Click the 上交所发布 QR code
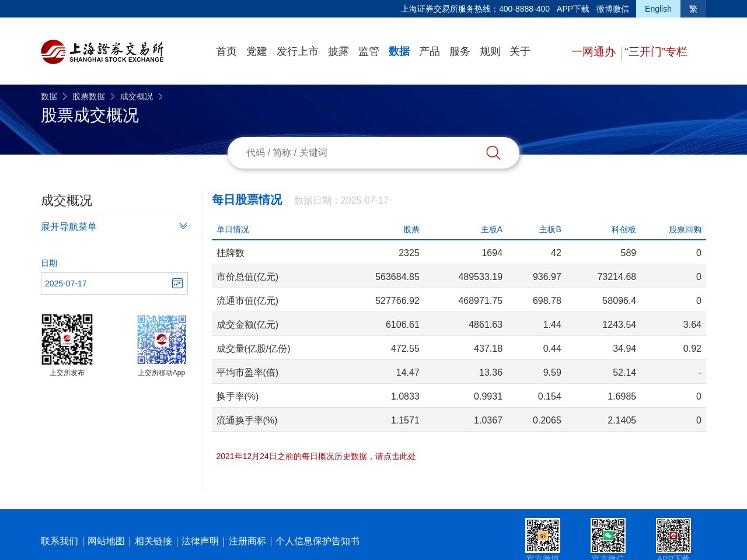 coord(67,339)
